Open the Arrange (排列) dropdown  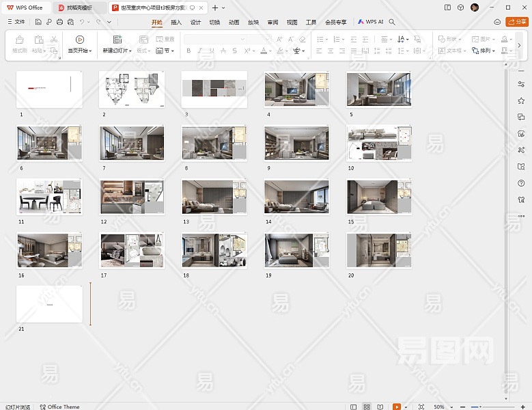coord(488,51)
